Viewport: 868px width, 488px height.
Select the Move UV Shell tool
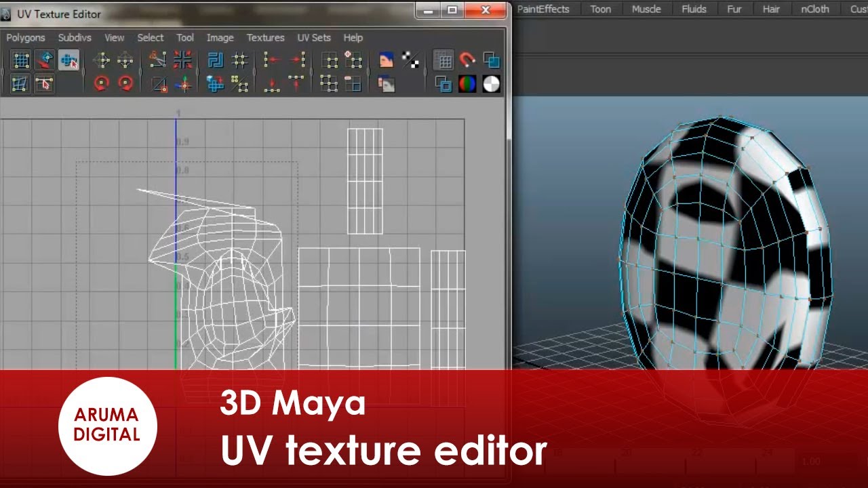pos(45,60)
